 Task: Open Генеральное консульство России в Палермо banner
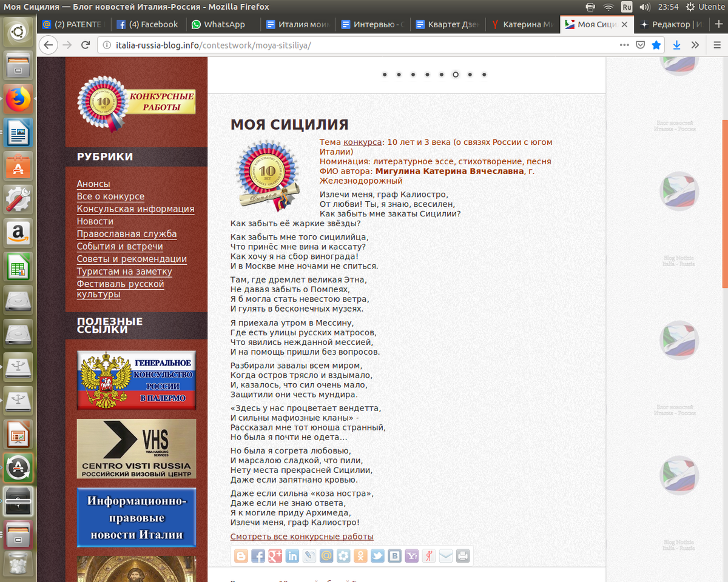(136, 380)
